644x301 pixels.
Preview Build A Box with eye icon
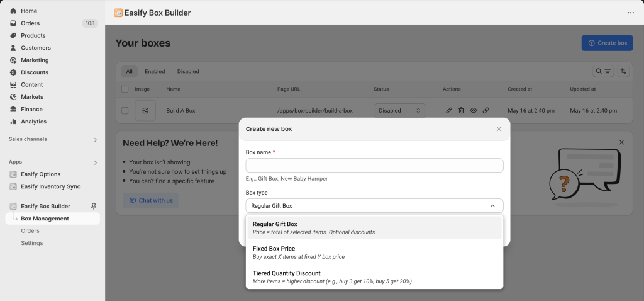474,110
